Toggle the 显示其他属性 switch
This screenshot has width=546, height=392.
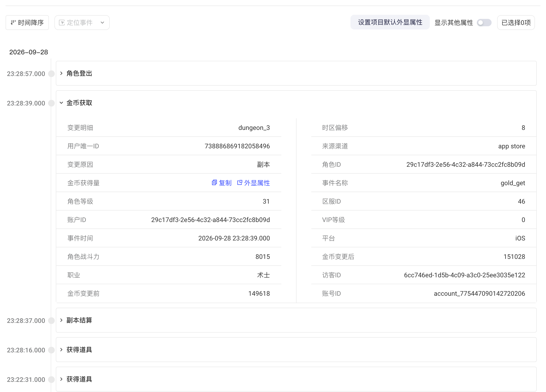coord(484,23)
